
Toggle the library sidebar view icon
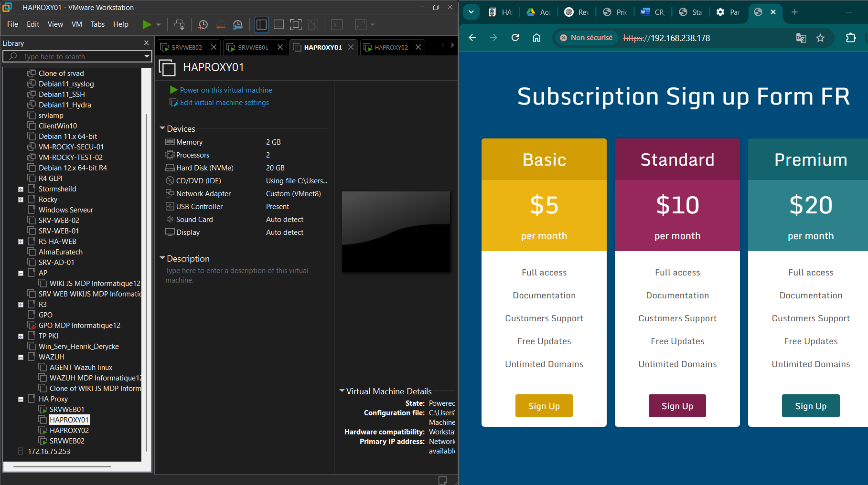261,24
